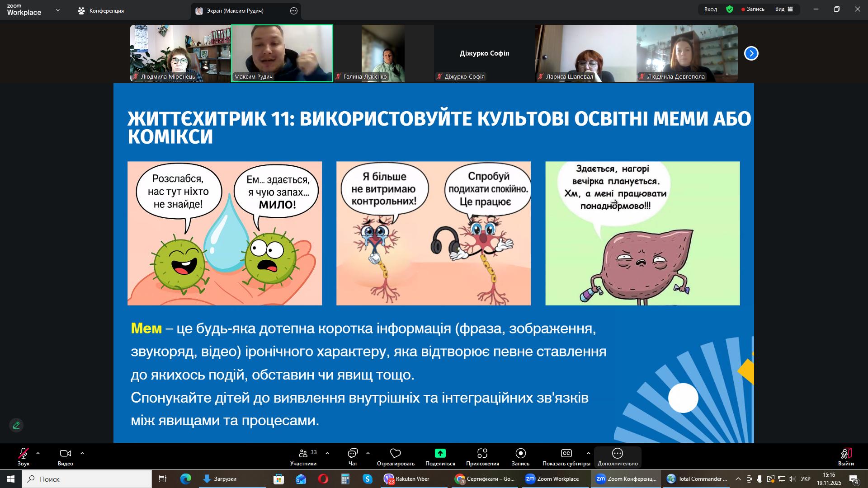This screenshot has height=488, width=868.
Task: Open the More options ellipsis button
Action: [618, 453]
